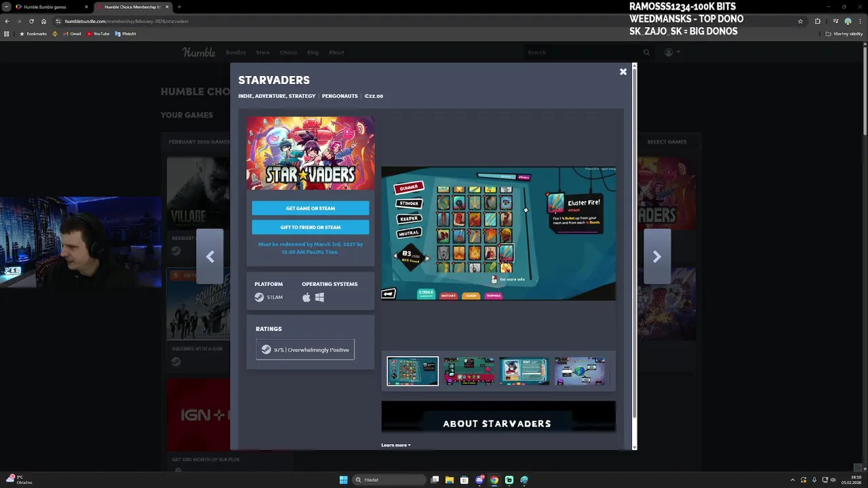Click the address bar URL
868x488 pixels.
tap(127, 21)
